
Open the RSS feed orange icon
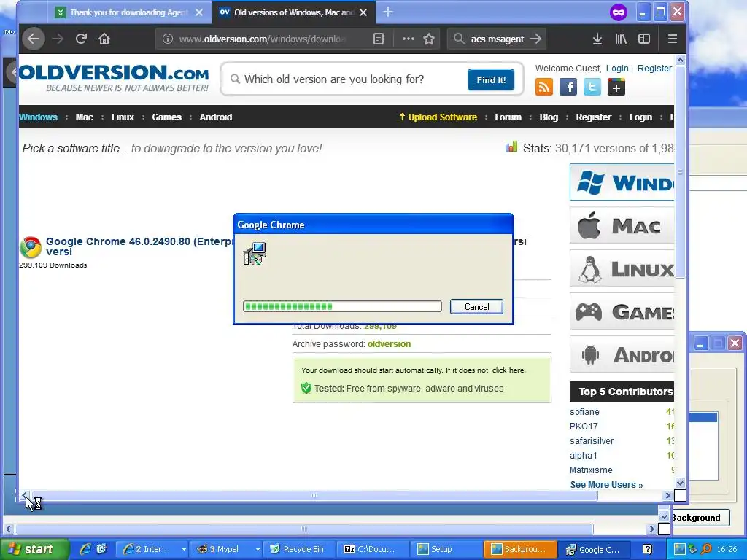[544, 87]
